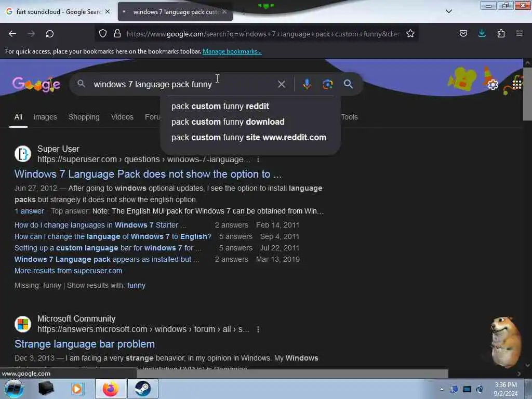532x399 pixels.
Task: Close the fart soundcloud tab
Action: 108,11
